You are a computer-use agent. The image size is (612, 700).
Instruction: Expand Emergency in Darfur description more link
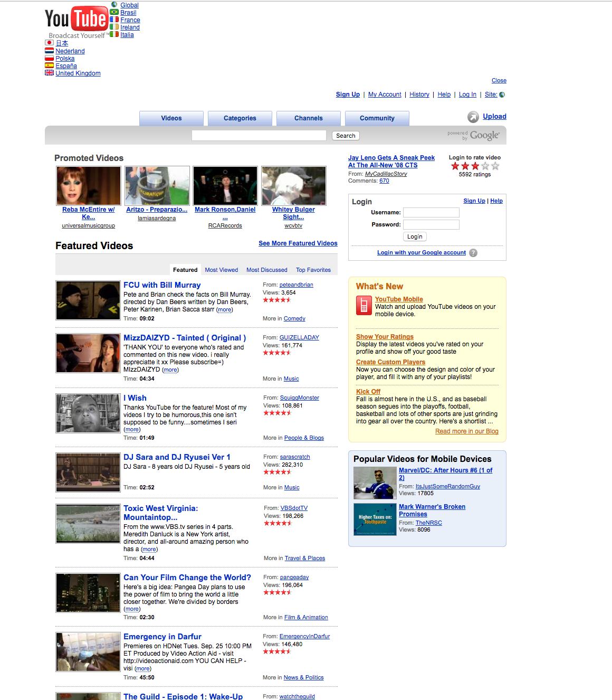(143, 668)
